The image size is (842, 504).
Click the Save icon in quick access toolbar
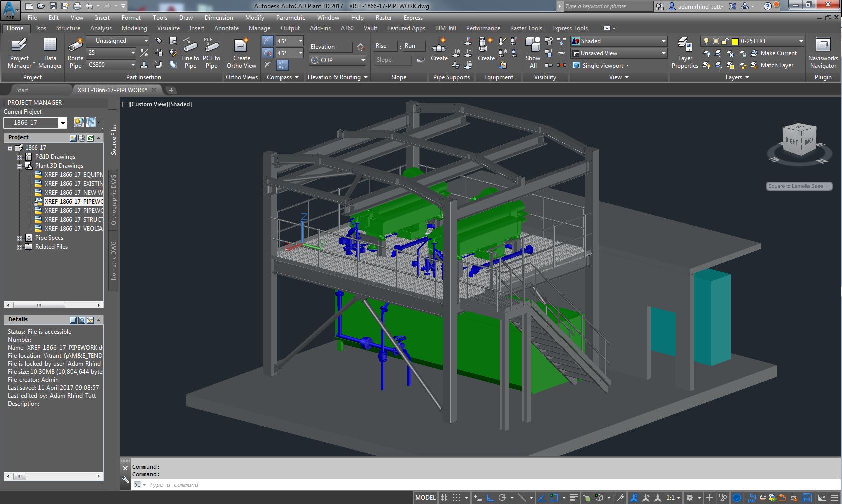tap(53, 6)
